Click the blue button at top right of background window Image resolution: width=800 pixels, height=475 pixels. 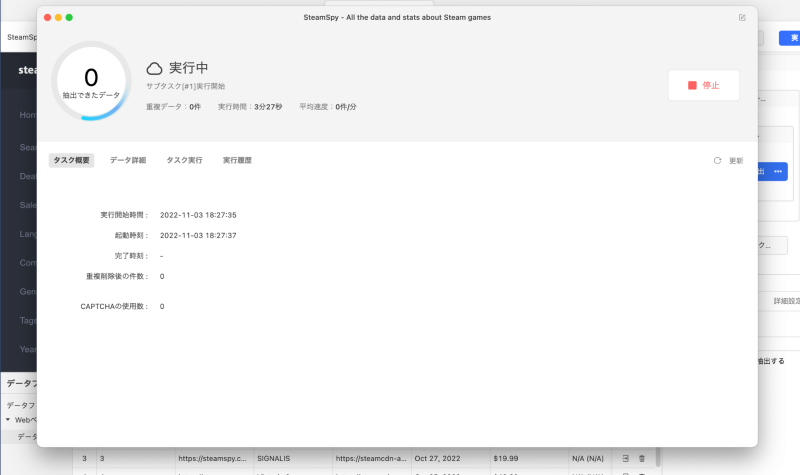coord(789,38)
